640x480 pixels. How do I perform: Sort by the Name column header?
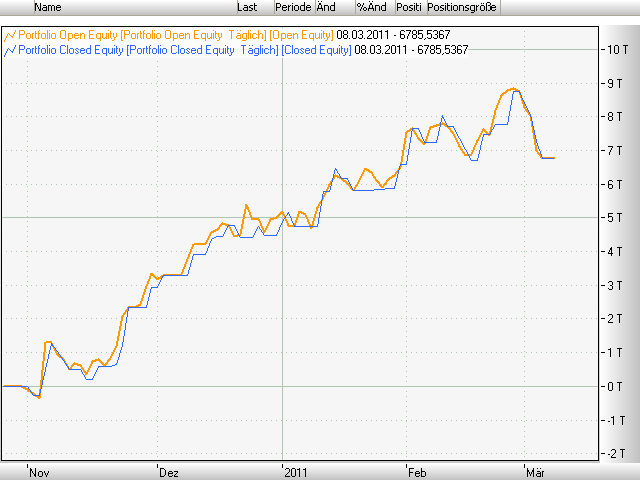[135, 7]
